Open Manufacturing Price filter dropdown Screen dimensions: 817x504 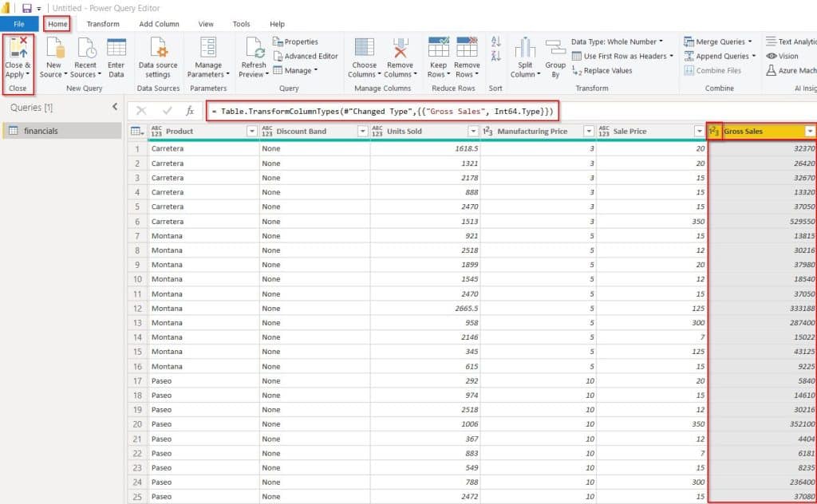tap(589, 132)
